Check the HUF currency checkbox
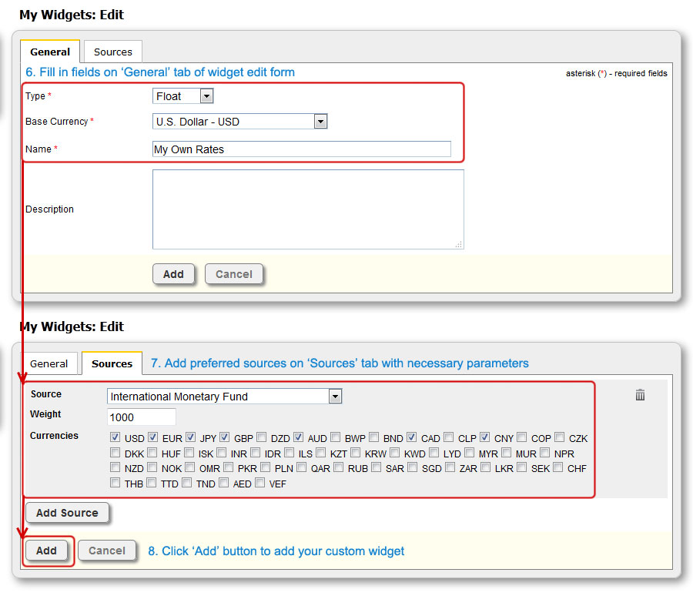 tap(152, 453)
